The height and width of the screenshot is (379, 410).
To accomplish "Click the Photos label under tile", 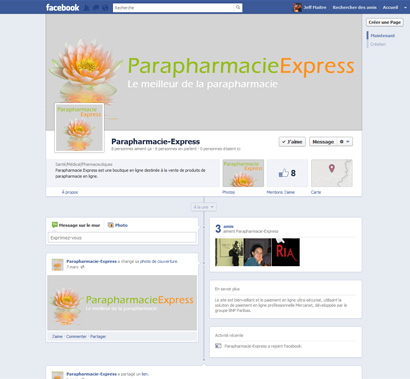I will (x=229, y=192).
